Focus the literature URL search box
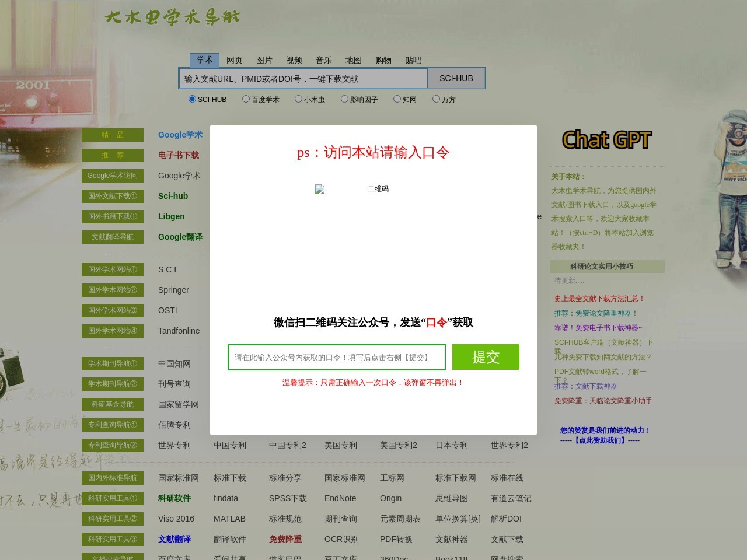 click(303, 79)
